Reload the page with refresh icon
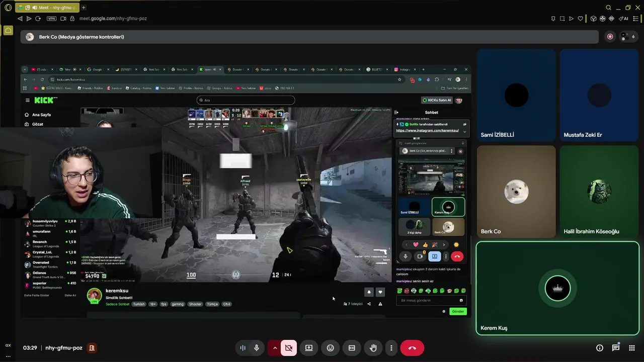This screenshot has width=644, height=362. (38, 19)
